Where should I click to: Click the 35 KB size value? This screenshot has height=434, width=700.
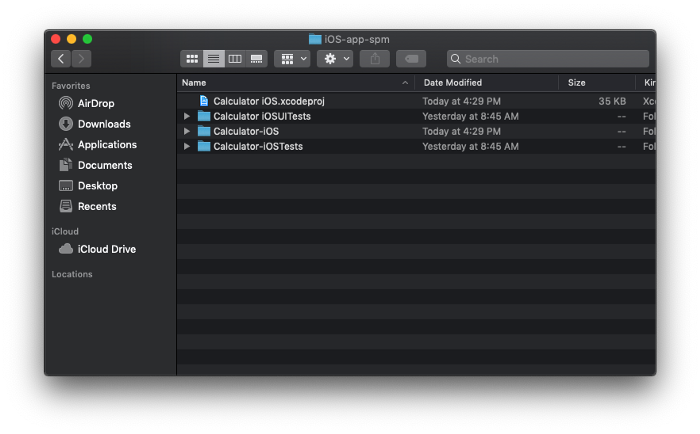click(612, 101)
